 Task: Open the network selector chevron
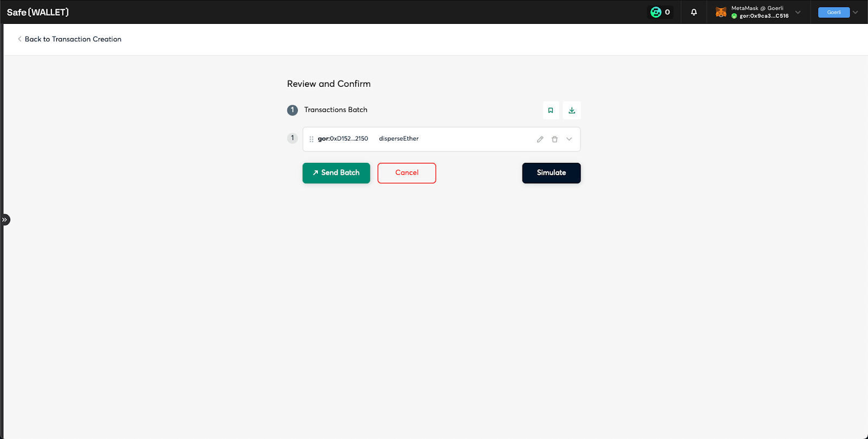(x=856, y=12)
